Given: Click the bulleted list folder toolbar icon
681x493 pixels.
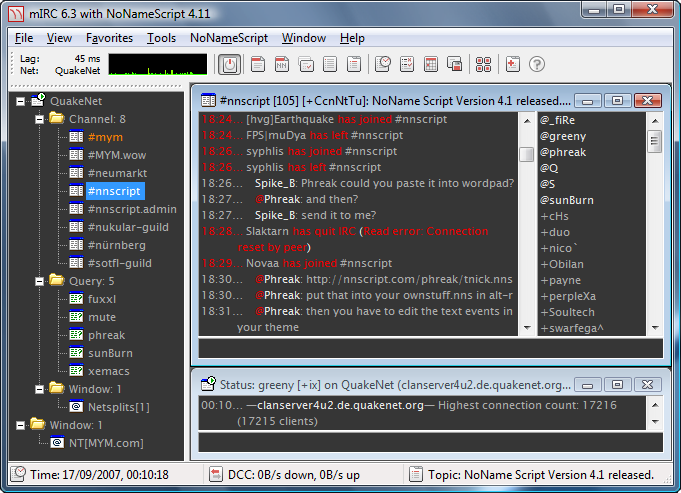Looking at the screenshot, I should 354,64.
